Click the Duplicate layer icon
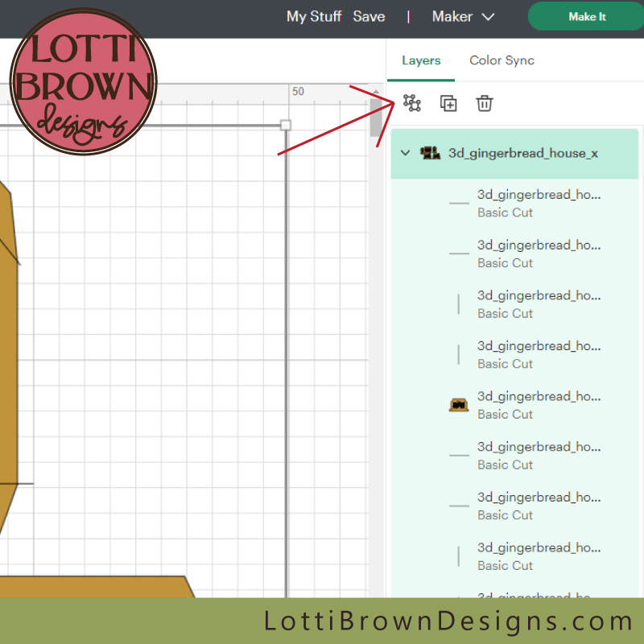Image resolution: width=644 pixels, height=644 pixels. pos(448,103)
